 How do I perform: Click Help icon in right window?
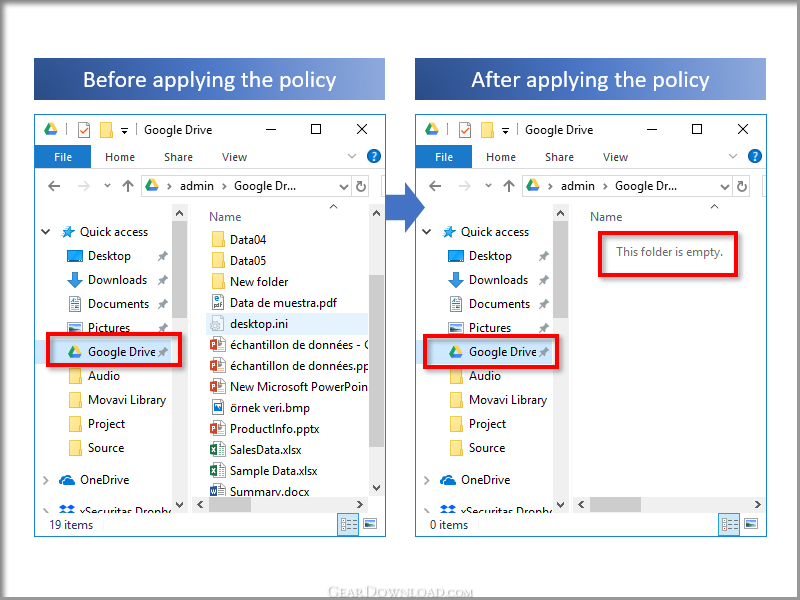pyautogui.click(x=755, y=156)
